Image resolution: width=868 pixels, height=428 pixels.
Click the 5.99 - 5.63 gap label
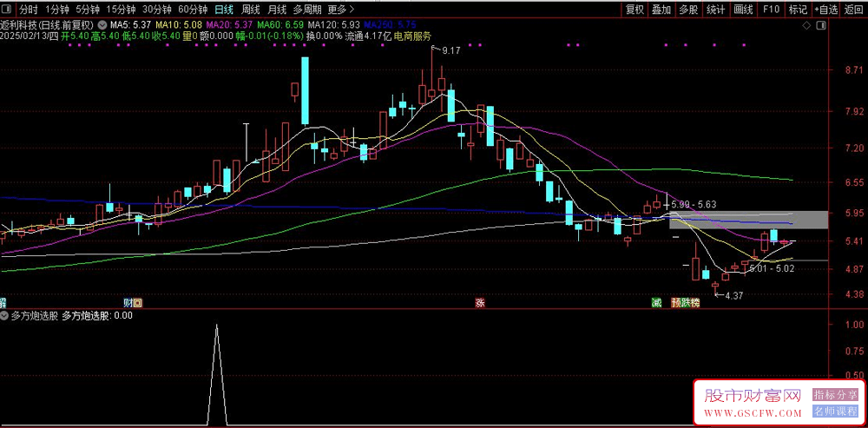[x=694, y=204]
